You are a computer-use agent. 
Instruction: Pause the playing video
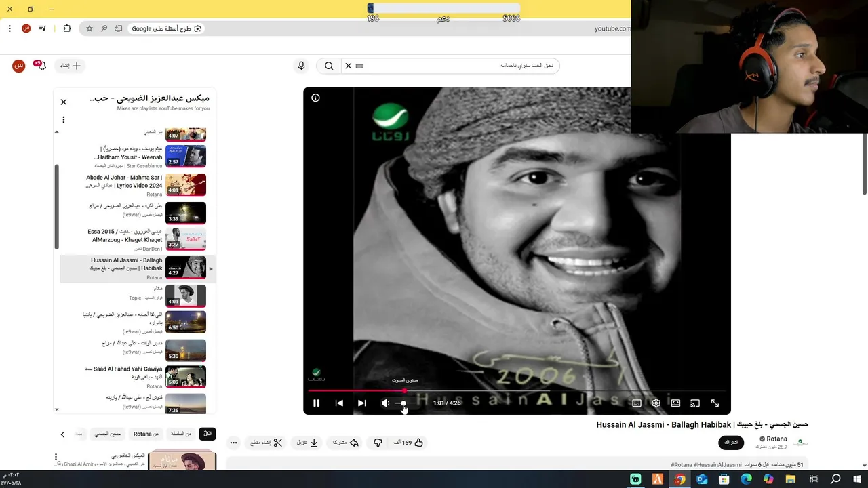[316, 403]
